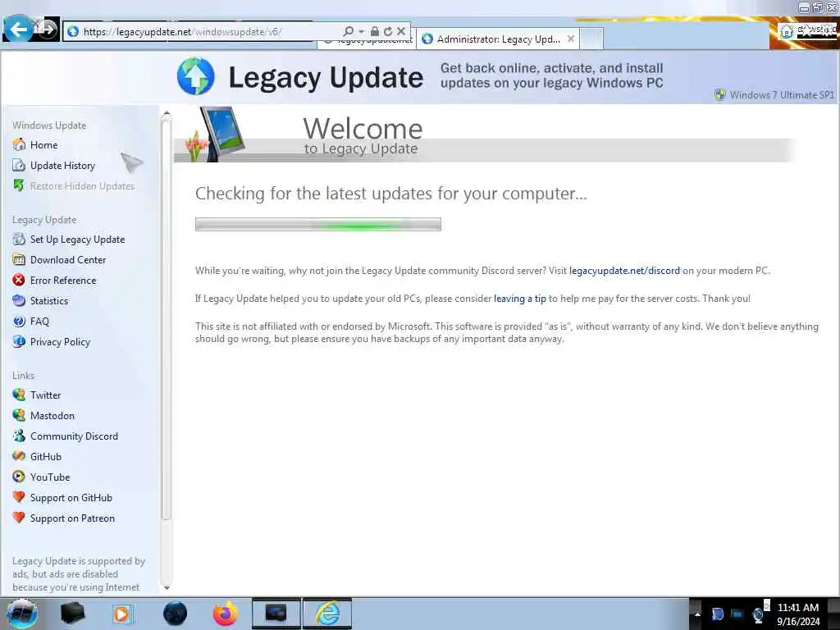The image size is (840, 630).
Task: Open Privacy Policy link
Action: click(x=60, y=342)
